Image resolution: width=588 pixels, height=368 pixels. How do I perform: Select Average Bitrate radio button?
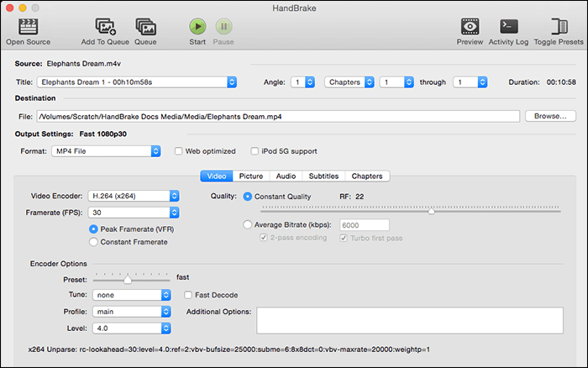pyautogui.click(x=248, y=225)
